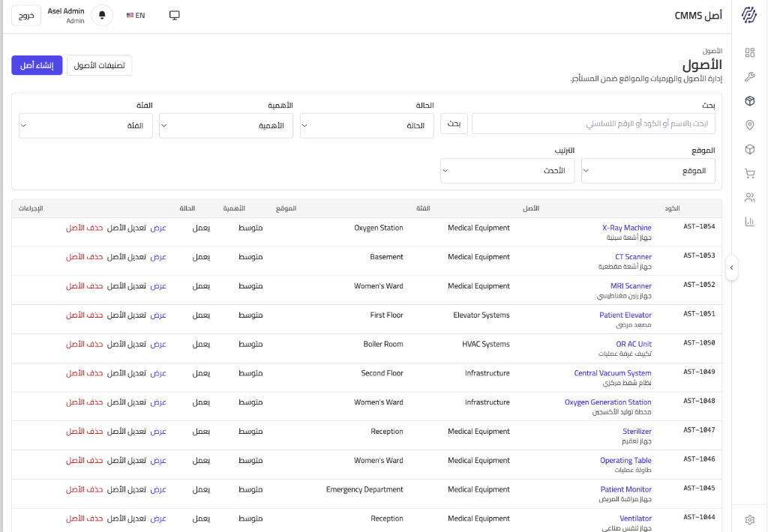768x532 pixels.
Task: Open the الموقع location dropdown
Action: 648,171
